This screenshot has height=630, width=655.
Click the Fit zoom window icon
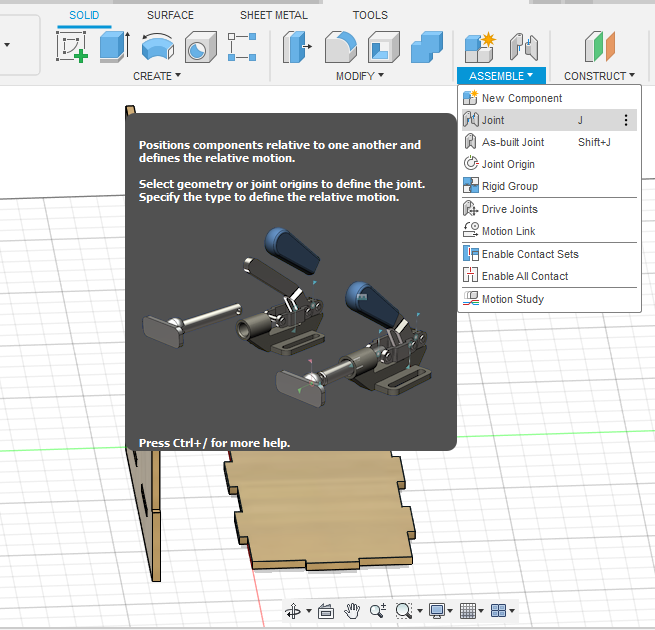404,611
